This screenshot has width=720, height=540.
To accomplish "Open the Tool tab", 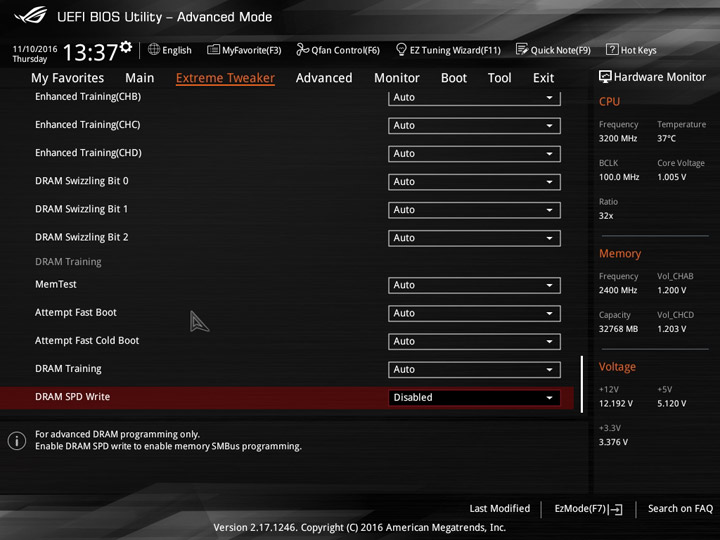I will click(x=500, y=78).
